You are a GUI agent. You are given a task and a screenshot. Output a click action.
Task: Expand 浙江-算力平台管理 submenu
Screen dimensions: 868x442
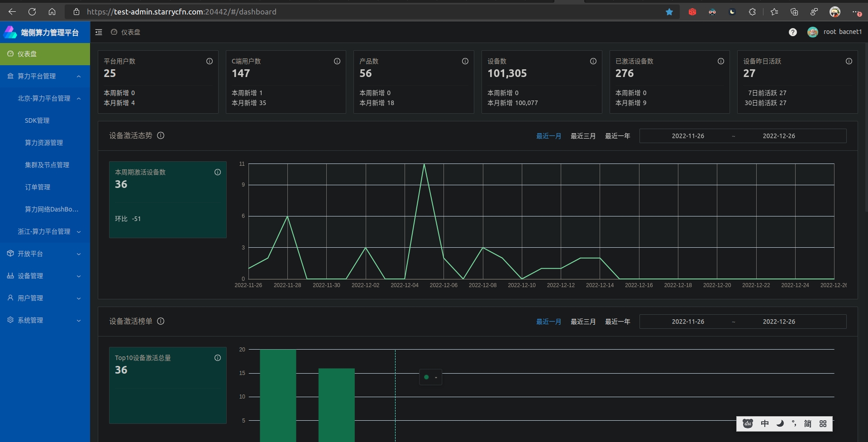[45, 231]
